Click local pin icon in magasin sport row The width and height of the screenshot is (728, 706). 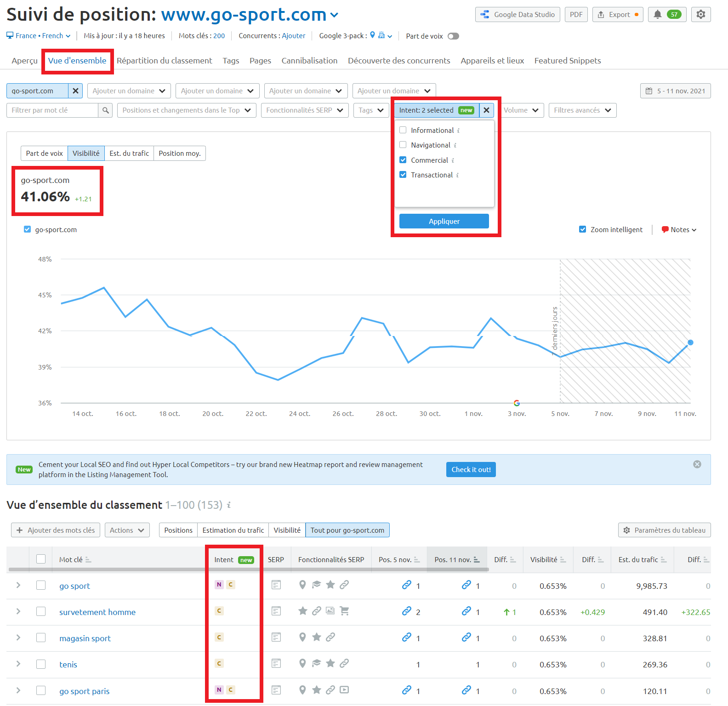point(302,638)
